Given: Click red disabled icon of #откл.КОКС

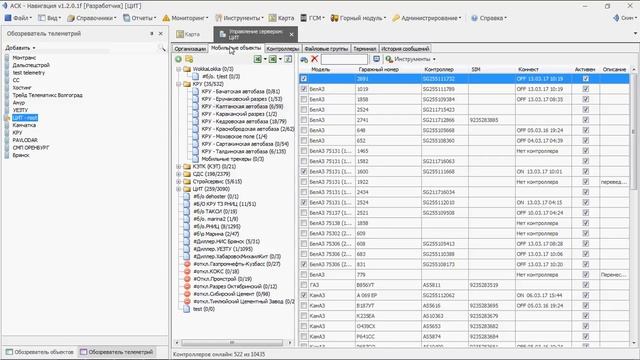Looking at the screenshot, I should tap(187, 271).
